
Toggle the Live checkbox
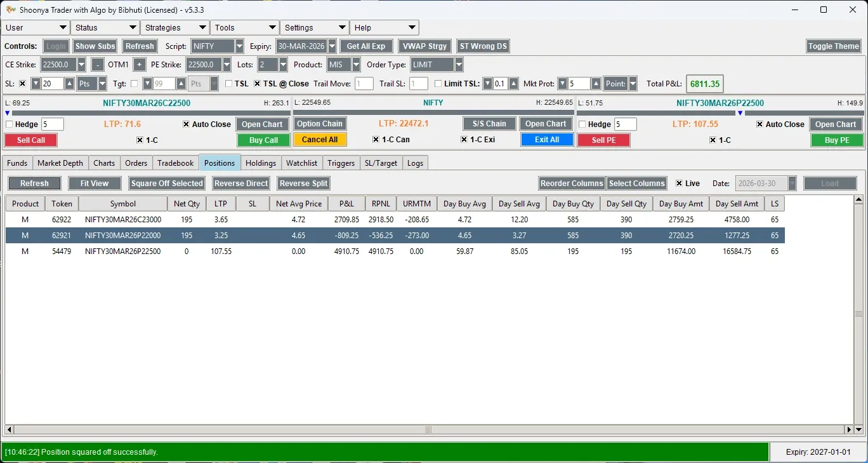pos(680,184)
